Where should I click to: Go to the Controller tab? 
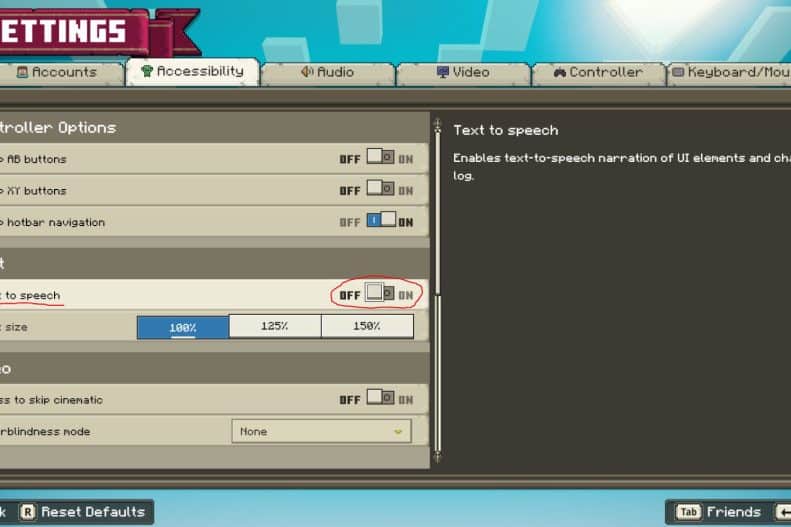598,73
